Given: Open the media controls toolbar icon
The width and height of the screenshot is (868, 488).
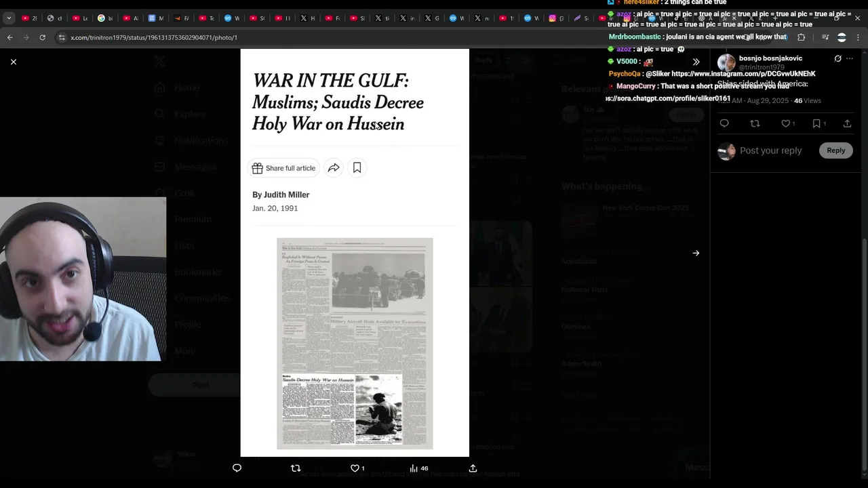Looking at the screenshot, I should [x=825, y=37].
